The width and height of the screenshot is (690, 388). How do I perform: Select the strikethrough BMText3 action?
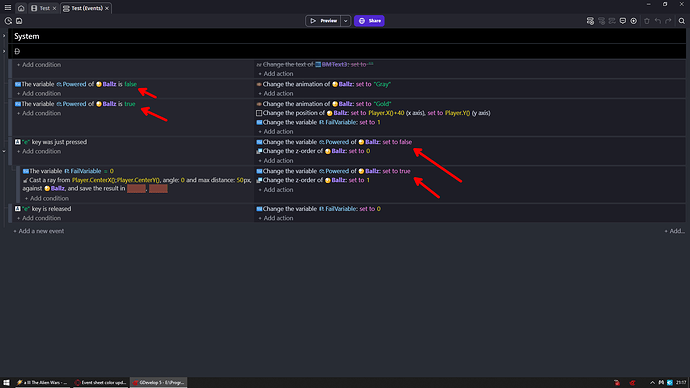click(315, 64)
